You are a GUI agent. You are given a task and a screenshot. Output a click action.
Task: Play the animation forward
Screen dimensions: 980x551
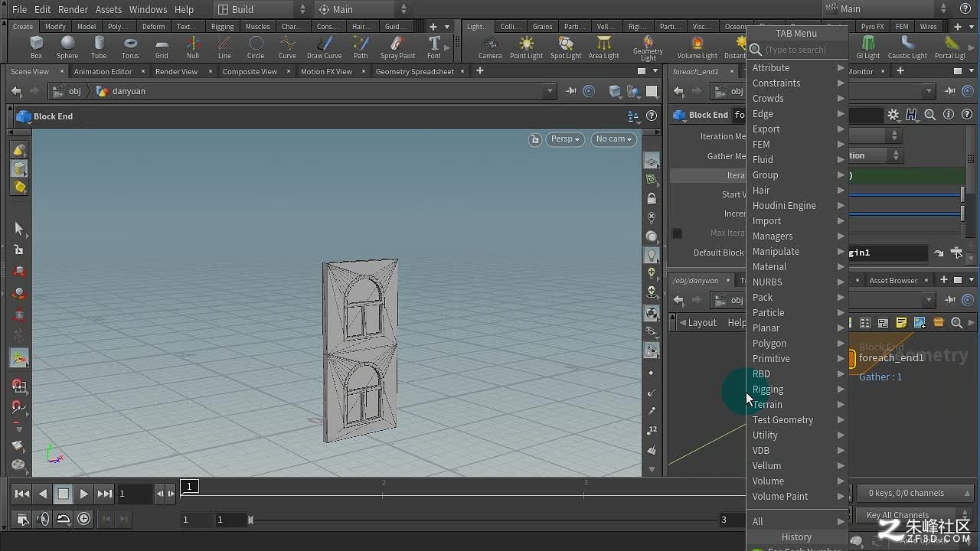(84, 494)
